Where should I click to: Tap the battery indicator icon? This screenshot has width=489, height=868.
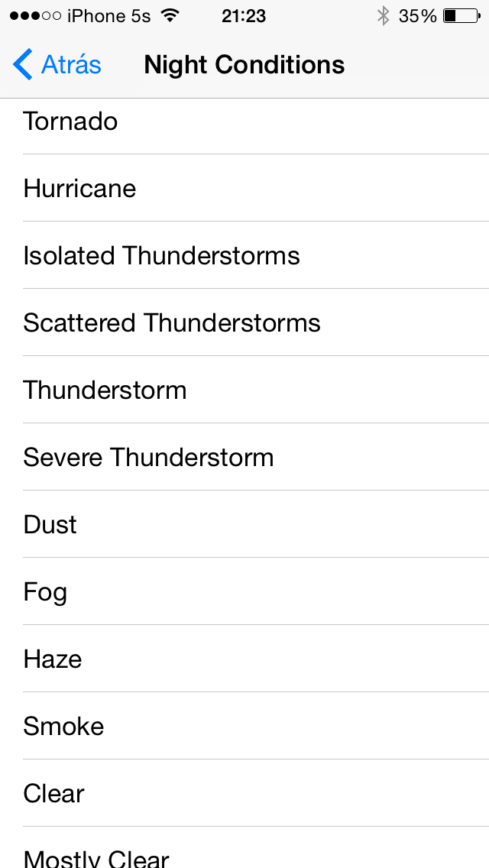coord(461,15)
